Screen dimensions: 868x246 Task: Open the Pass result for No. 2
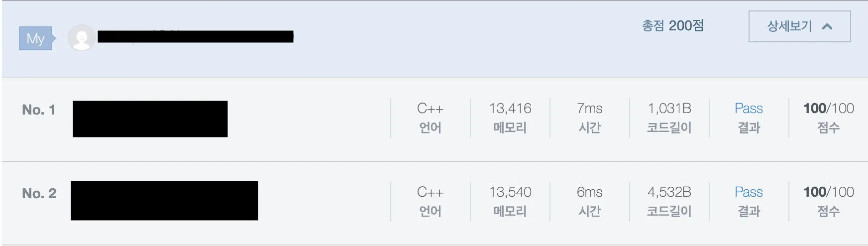click(748, 192)
